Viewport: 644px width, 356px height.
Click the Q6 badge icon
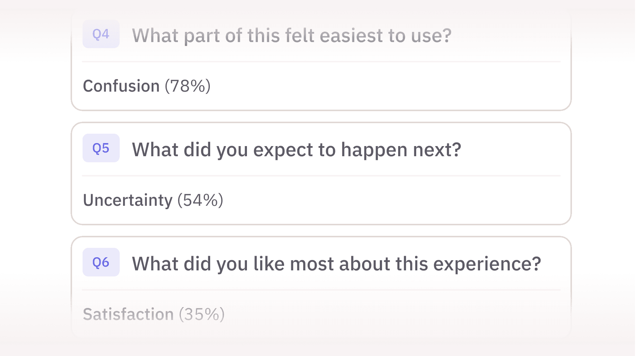pyautogui.click(x=101, y=262)
